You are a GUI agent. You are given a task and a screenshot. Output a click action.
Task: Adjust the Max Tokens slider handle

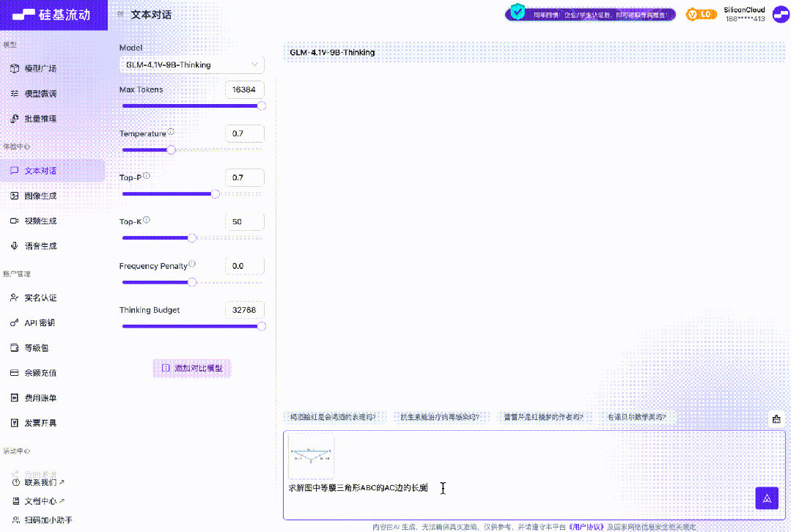[x=261, y=106]
